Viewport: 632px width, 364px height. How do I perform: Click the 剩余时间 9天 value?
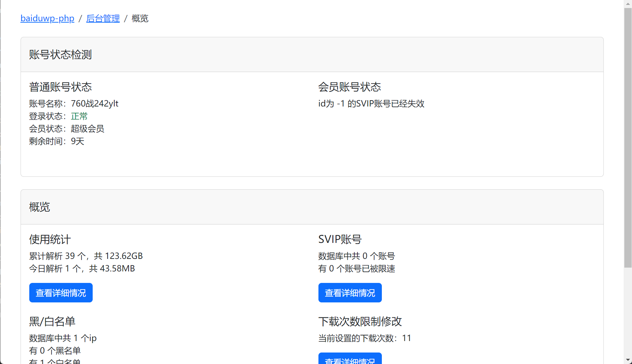[x=77, y=141]
